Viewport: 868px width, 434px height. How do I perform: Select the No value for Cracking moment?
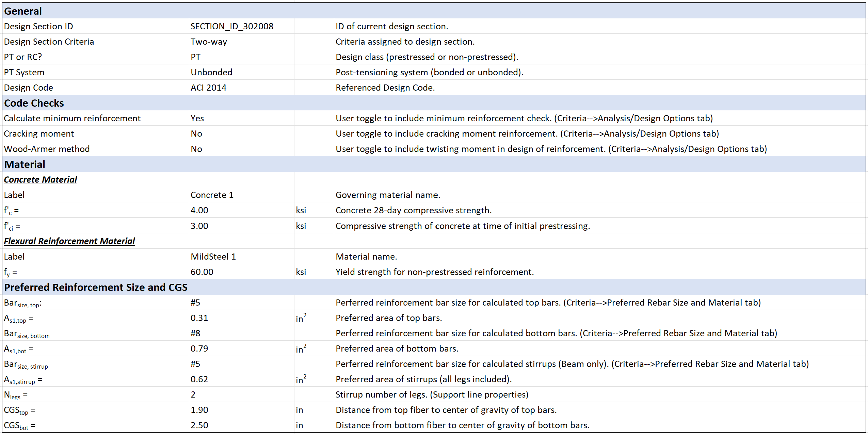click(196, 133)
